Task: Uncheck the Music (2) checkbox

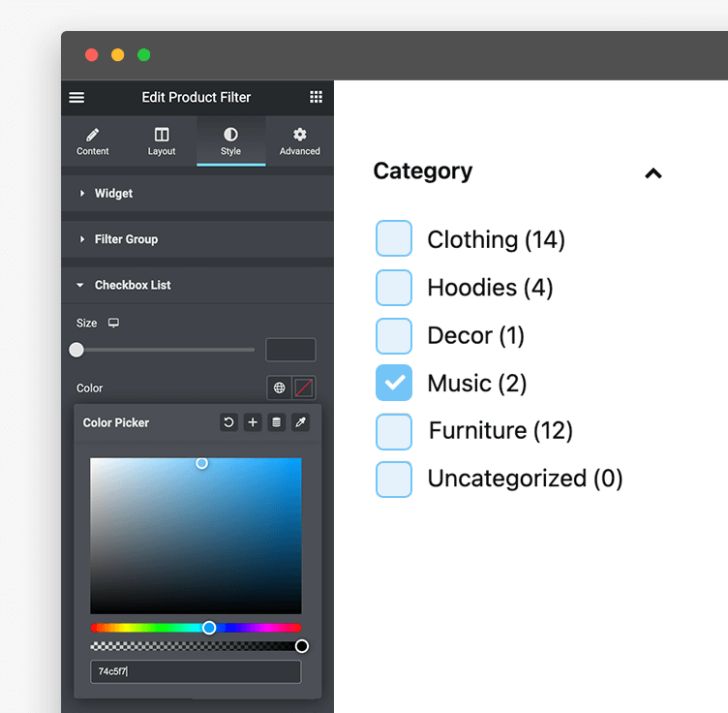Action: click(394, 384)
